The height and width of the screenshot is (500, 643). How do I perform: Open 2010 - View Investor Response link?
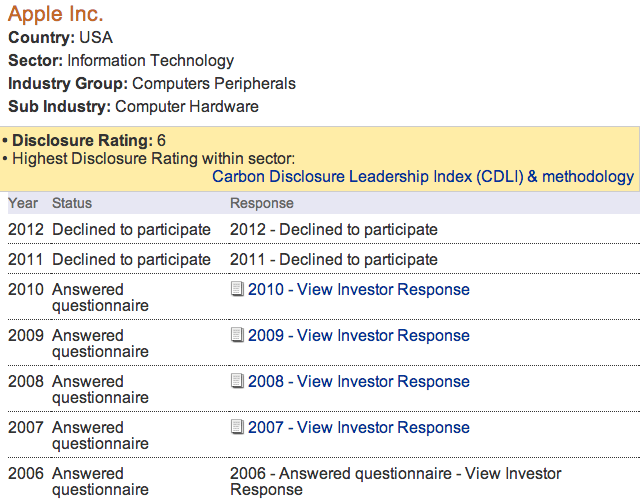click(x=358, y=290)
